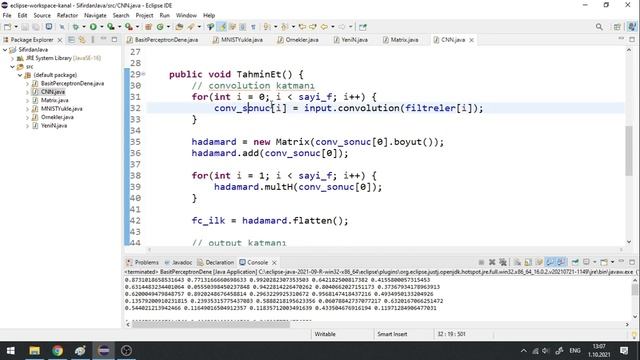
Task: Click the Open Perspective icon
Action: pos(617,27)
